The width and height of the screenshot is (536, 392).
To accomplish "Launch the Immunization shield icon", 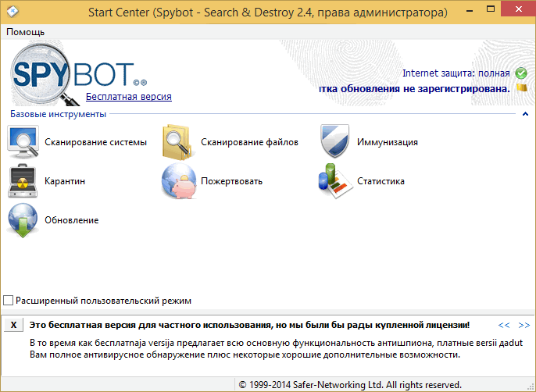I will click(335, 141).
